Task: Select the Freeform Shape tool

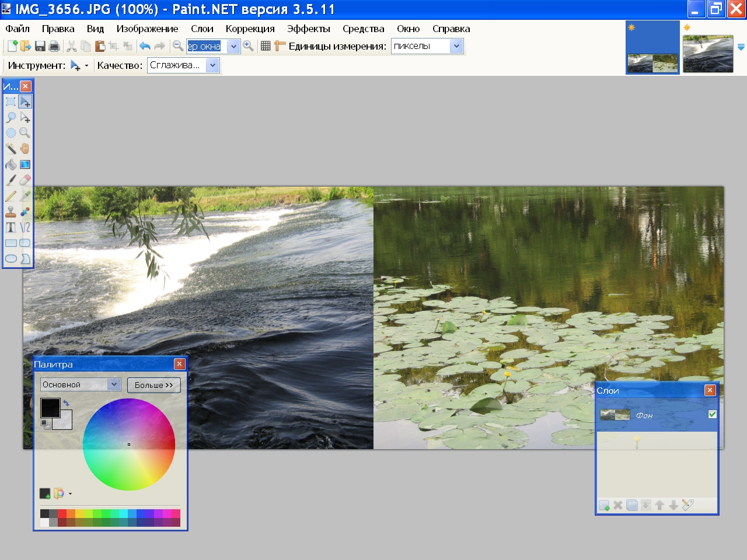Action: click(x=25, y=259)
